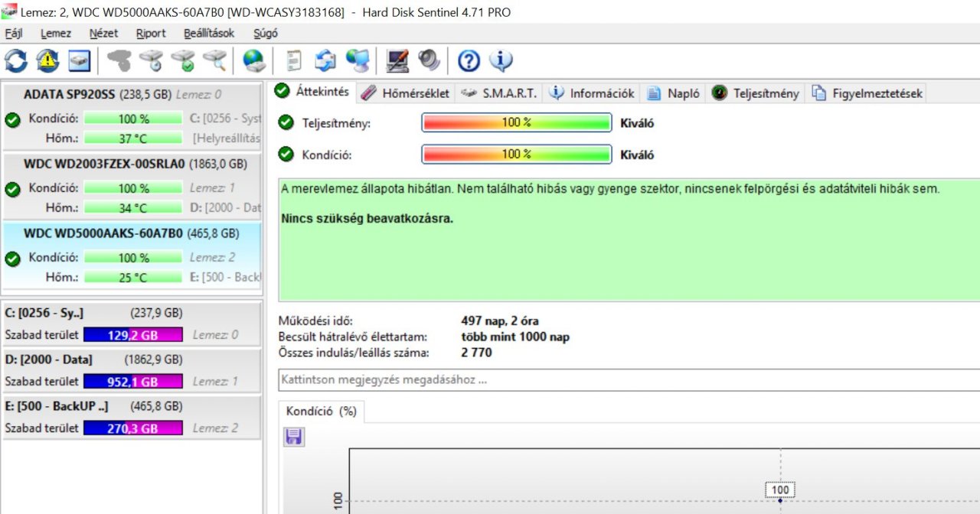Click the green status icon of WDC WD2003FZEX
980x514 pixels.
click(x=12, y=190)
